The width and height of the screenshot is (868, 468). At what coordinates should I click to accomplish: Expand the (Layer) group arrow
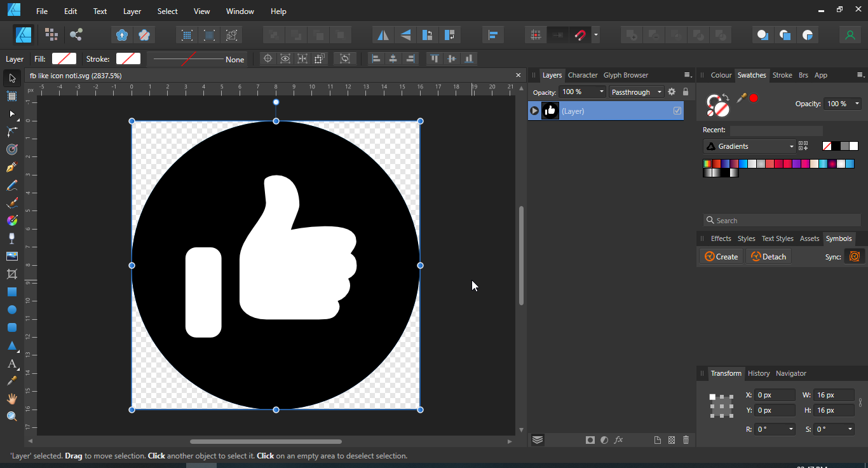coord(534,111)
